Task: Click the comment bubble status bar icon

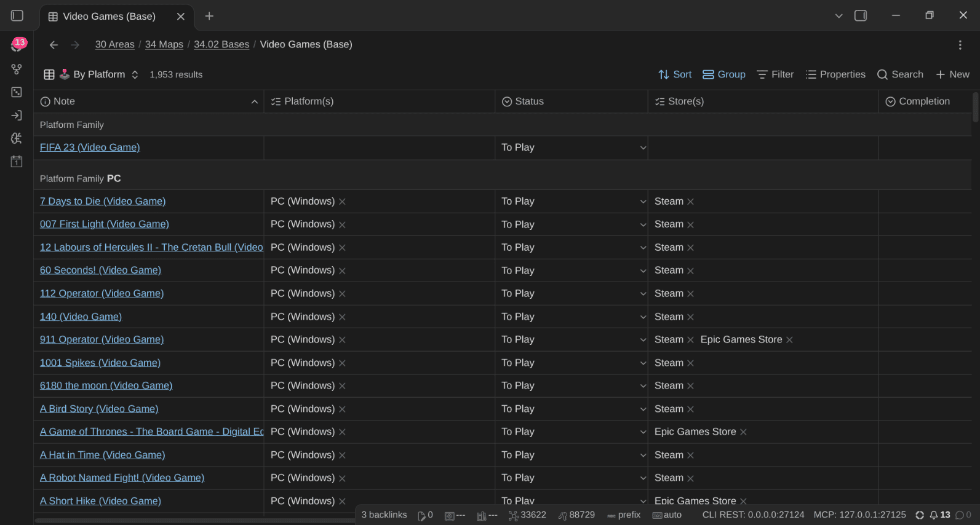Action: click(x=963, y=515)
